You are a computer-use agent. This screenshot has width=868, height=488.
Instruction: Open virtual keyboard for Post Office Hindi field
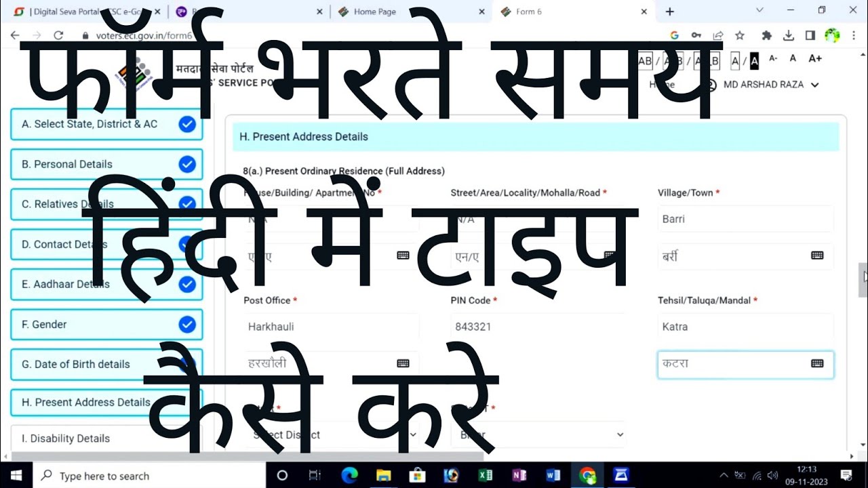click(x=403, y=363)
